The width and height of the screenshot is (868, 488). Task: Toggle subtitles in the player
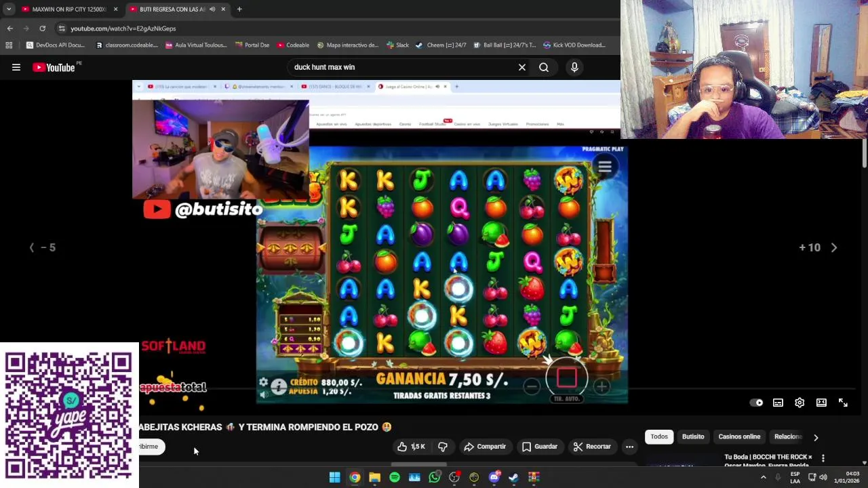point(778,403)
